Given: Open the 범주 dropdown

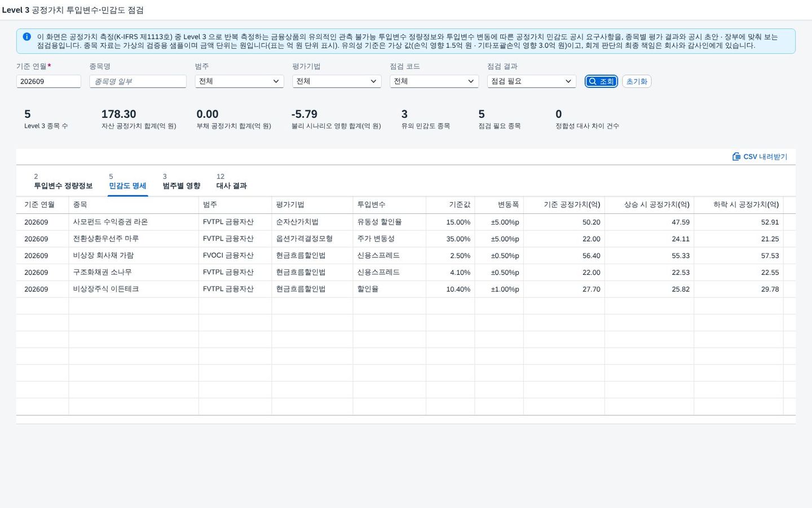Looking at the screenshot, I should point(239,81).
